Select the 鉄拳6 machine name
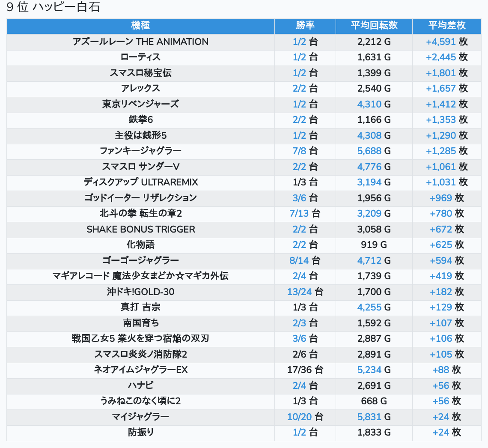Viewport: 488px width, 448px height. point(140,119)
